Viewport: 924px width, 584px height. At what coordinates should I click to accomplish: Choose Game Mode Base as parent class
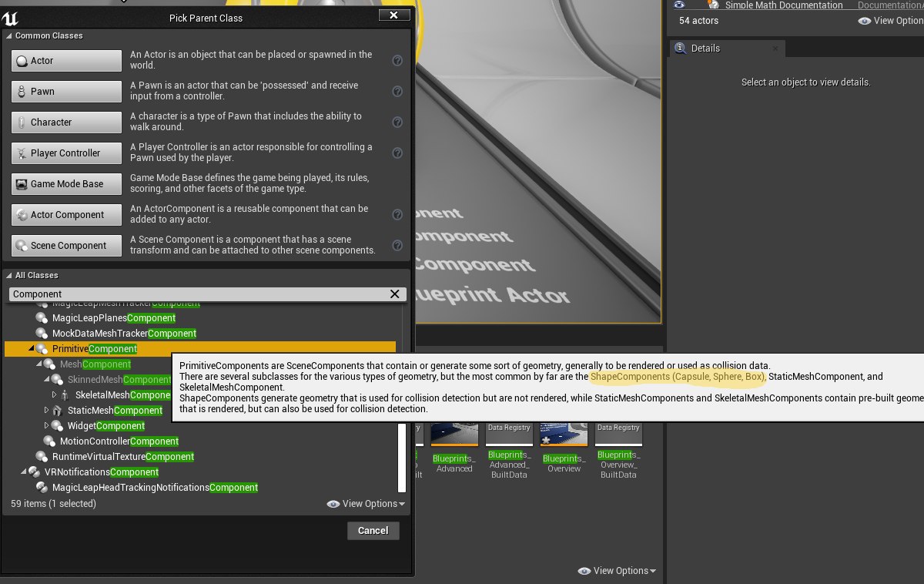pos(66,184)
